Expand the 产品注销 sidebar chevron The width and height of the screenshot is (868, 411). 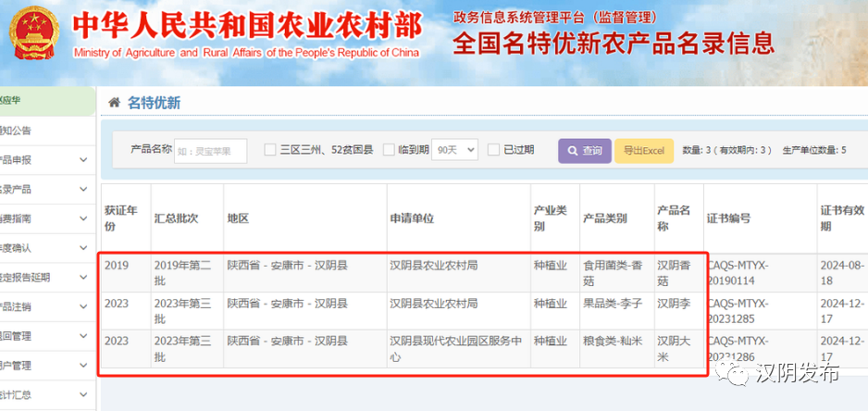tap(83, 307)
